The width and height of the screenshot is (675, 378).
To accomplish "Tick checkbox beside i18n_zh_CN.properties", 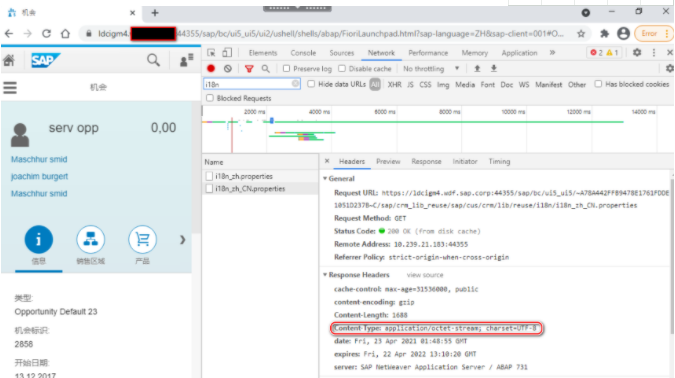I will (209, 189).
